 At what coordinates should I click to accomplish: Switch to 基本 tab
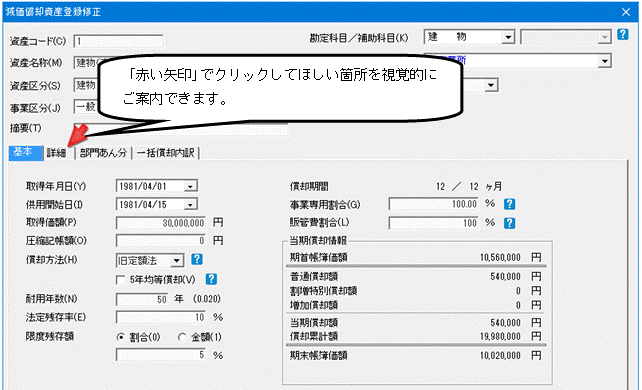(25, 152)
